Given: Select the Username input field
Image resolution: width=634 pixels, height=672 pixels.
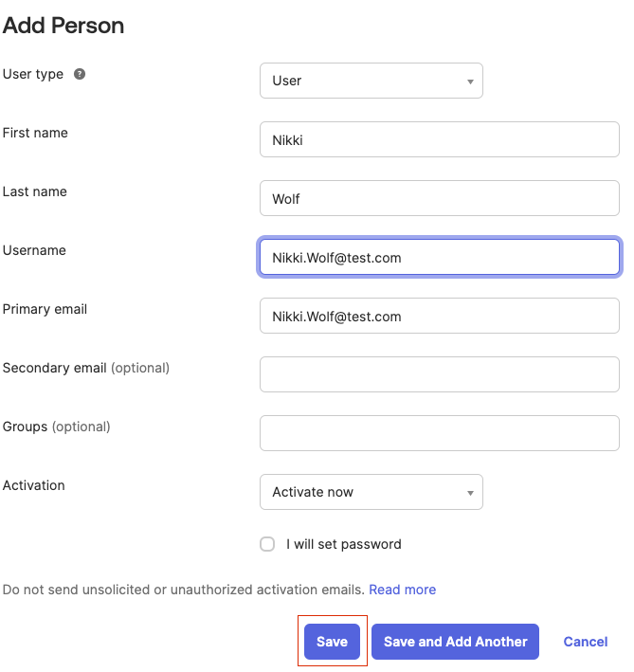Looking at the screenshot, I should tap(439, 257).
